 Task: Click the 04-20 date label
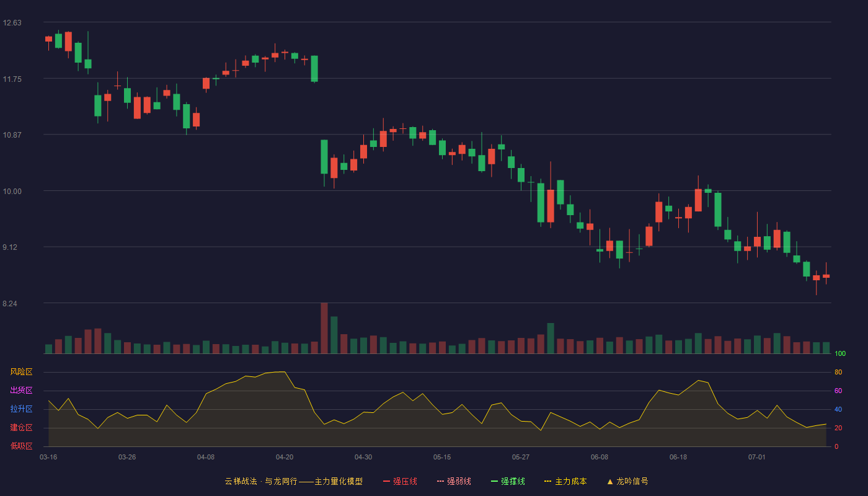tap(285, 457)
